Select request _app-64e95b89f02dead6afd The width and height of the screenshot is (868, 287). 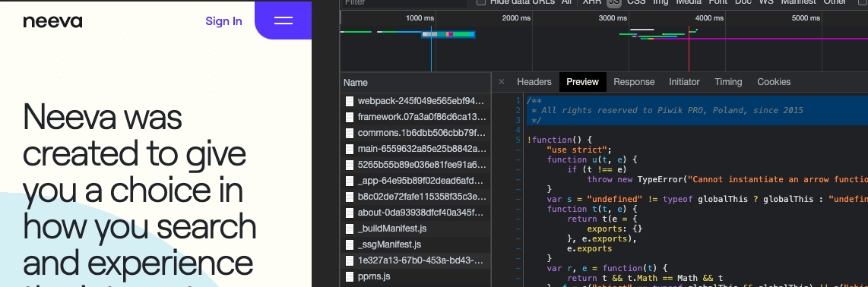(415, 181)
